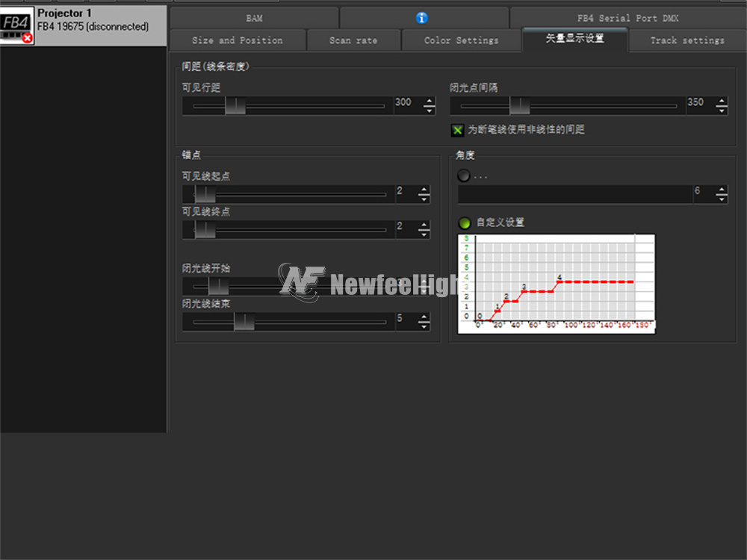Switch to the Scan rate tab
The width and height of the screenshot is (747, 560).
[x=353, y=40]
